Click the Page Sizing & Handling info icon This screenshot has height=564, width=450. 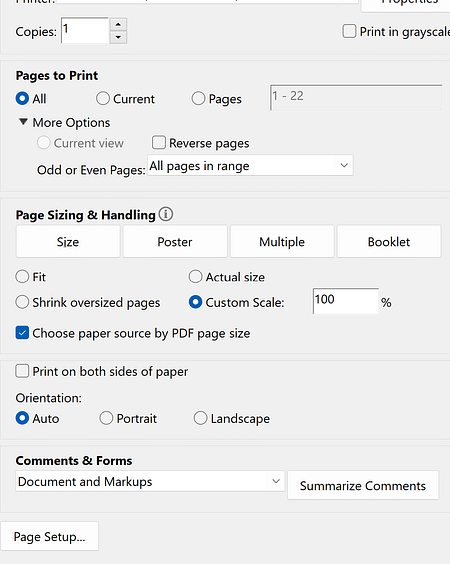tap(166, 214)
